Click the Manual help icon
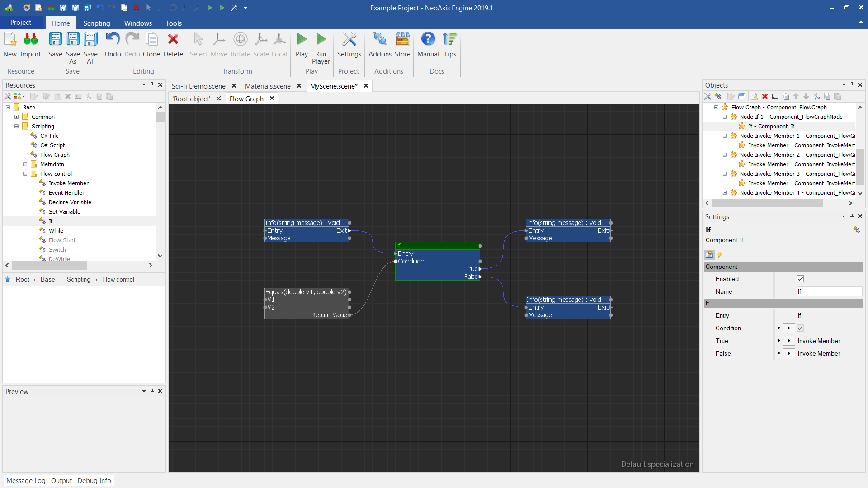Screen dimensions: 868x488 [428, 40]
